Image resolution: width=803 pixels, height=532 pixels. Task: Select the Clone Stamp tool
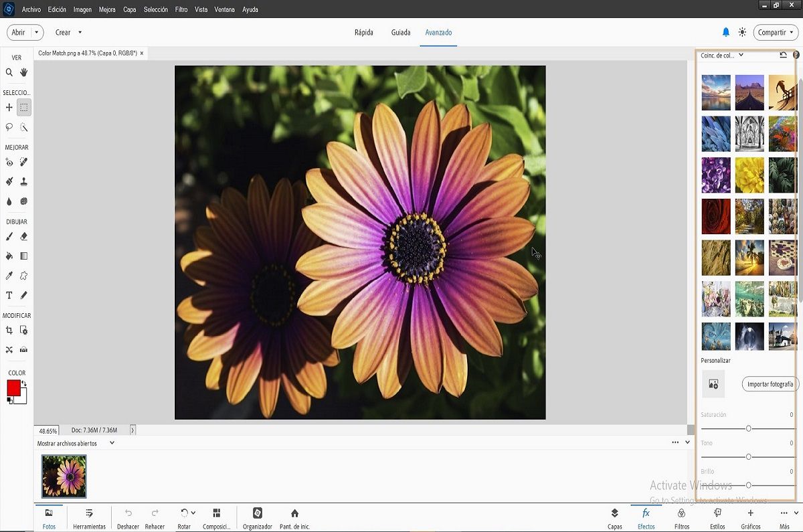(x=24, y=181)
